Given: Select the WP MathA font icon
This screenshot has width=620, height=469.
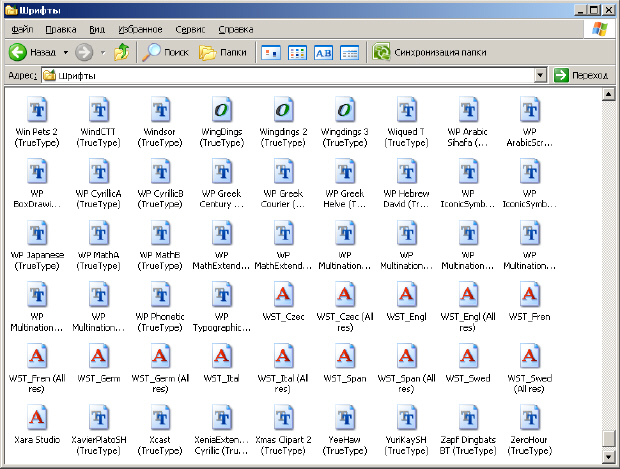Looking at the screenshot, I should (99, 233).
